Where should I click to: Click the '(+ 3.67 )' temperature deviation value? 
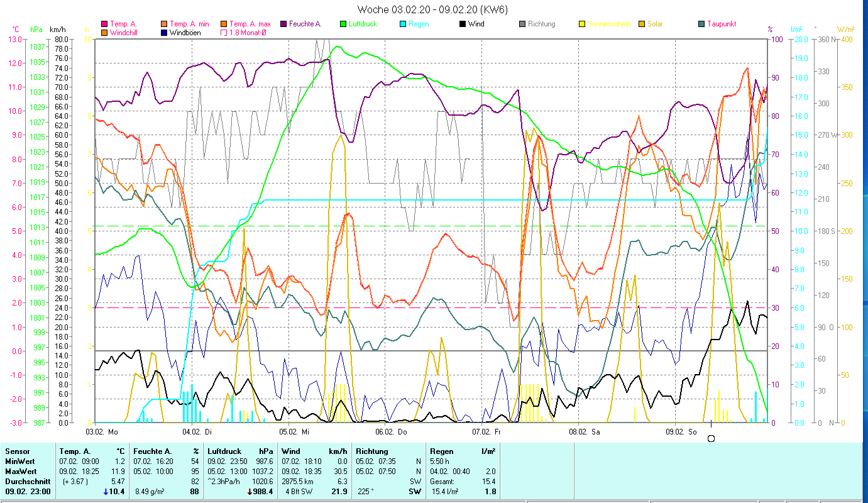[x=75, y=482]
